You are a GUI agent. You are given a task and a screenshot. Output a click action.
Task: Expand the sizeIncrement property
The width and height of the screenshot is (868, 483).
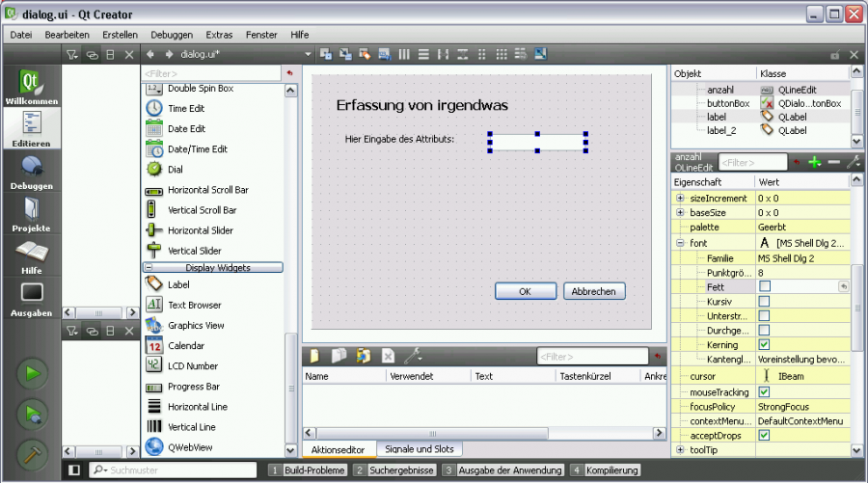tap(681, 198)
